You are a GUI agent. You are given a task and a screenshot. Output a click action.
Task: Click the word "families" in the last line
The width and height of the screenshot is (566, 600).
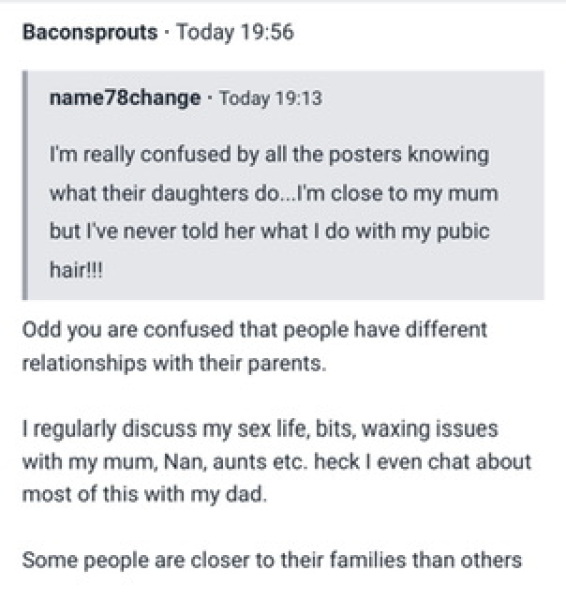[x=367, y=561]
